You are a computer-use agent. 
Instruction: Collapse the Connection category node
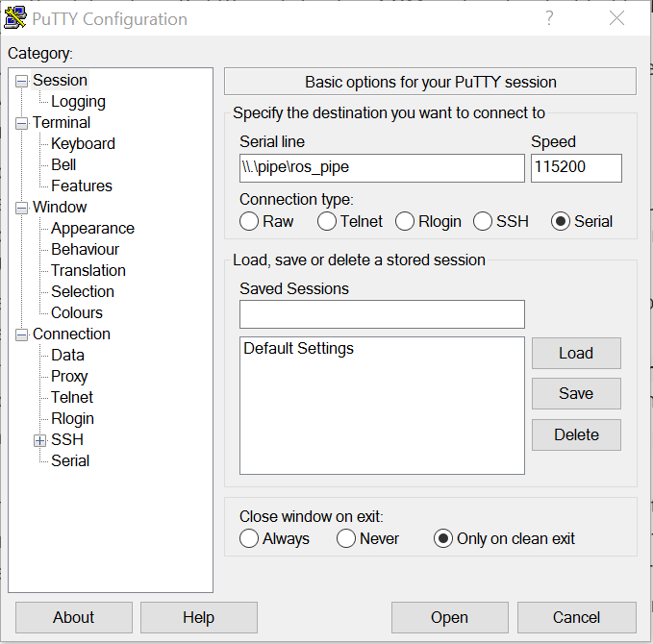[x=21, y=334]
